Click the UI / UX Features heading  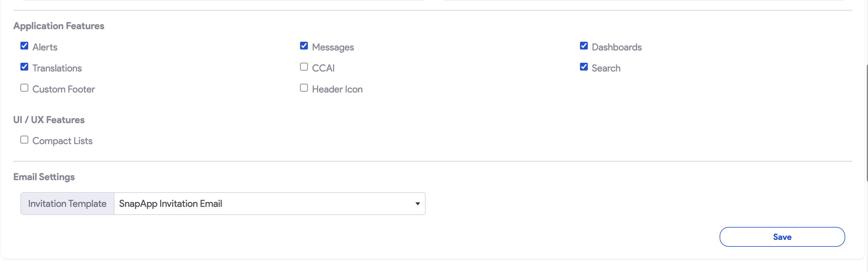[x=49, y=119]
